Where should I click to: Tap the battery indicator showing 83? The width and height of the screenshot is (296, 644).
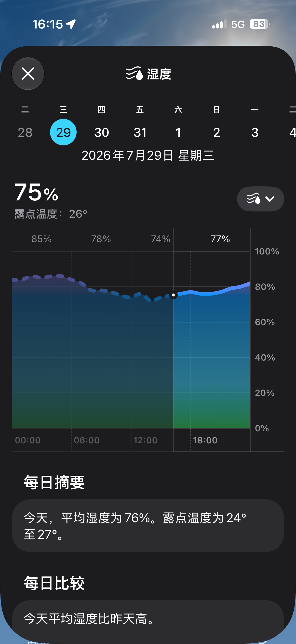click(259, 24)
